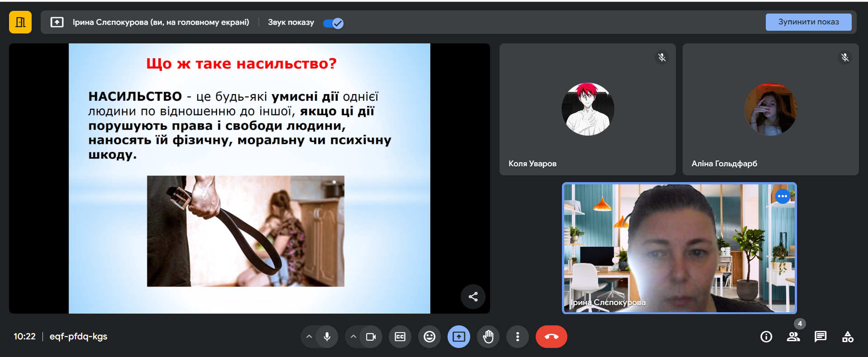Show the participants list
Screen dimensions: 868x357
(793, 337)
